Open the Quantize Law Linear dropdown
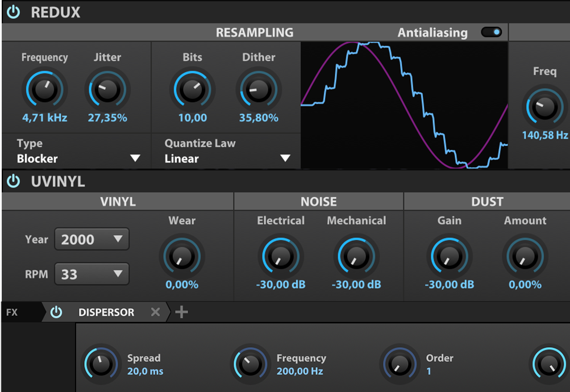The width and height of the screenshot is (570, 392). [227, 152]
